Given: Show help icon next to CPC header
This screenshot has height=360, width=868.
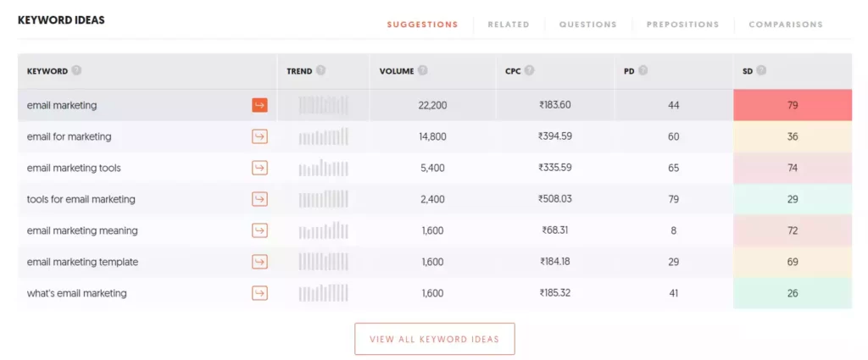Looking at the screenshot, I should pyautogui.click(x=529, y=71).
